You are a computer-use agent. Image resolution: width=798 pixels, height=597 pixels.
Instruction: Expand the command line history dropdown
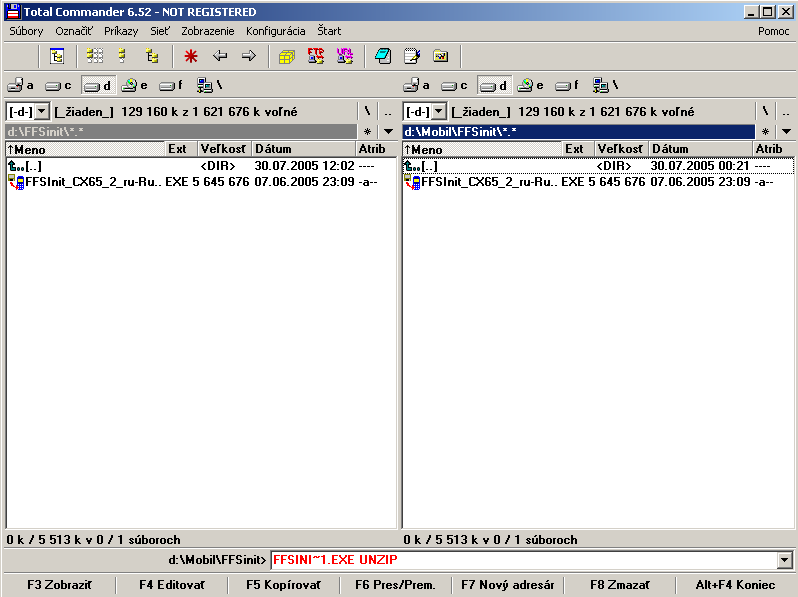pos(785,560)
